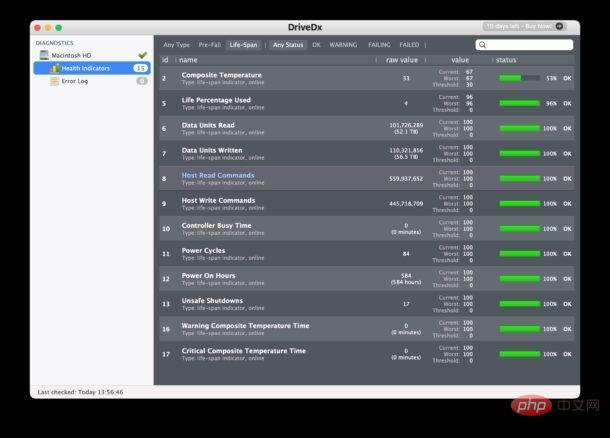Select the Host Write Commands row
This screenshot has height=438, width=610.
tap(366, 204)
